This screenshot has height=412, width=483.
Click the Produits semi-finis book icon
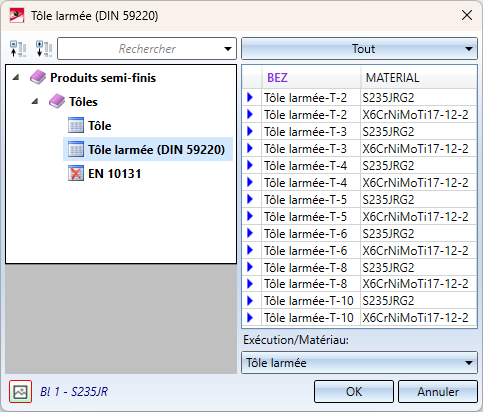[x=38, y=77]
